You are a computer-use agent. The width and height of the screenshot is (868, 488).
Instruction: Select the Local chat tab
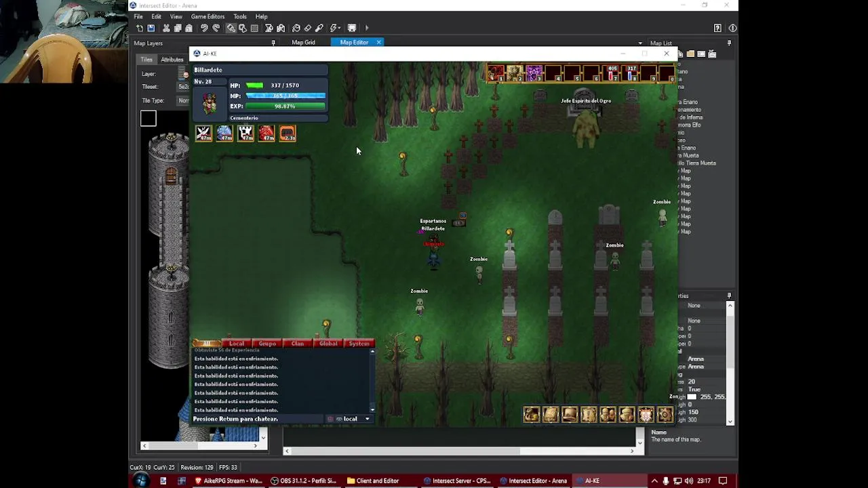(x=237, y=344)
